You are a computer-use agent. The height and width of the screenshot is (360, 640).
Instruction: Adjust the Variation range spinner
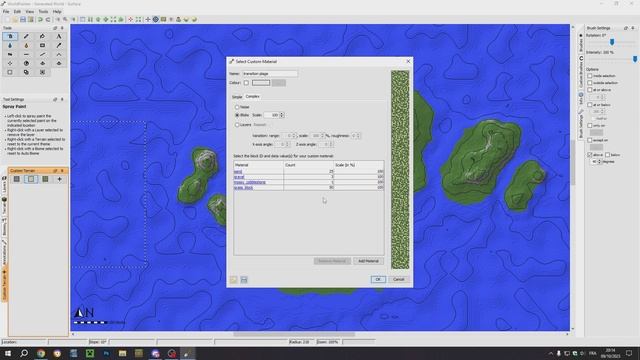(x=295, y=136)
